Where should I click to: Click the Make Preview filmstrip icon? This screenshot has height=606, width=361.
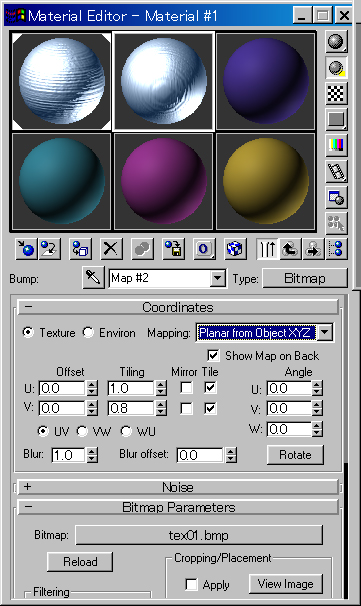pyautogui.click(x=336, y=172)
